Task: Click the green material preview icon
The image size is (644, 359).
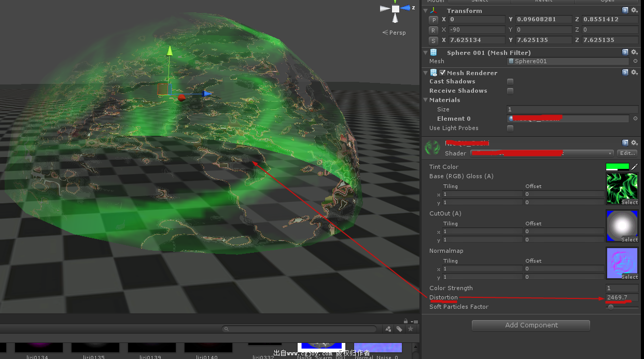Action: pyautogui.click(x=432, y=148)
